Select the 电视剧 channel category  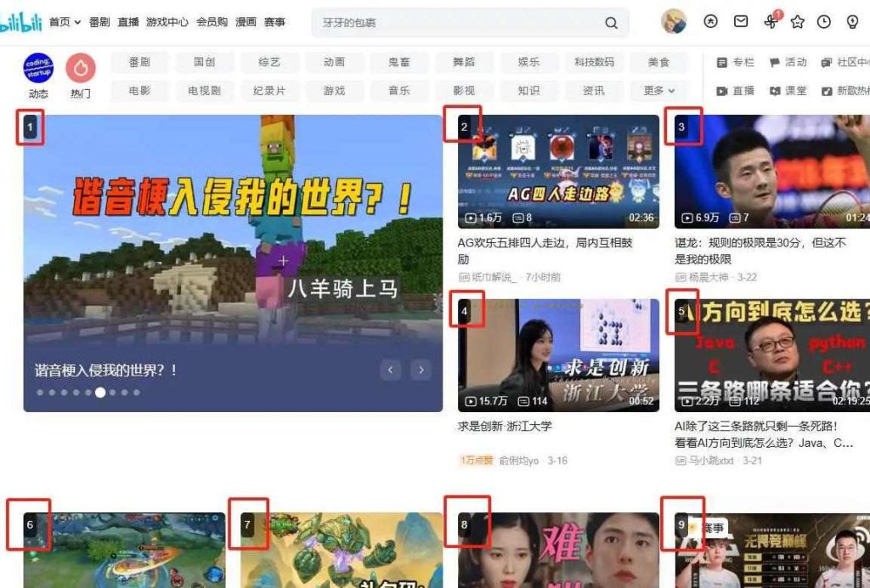coord(204,90)
